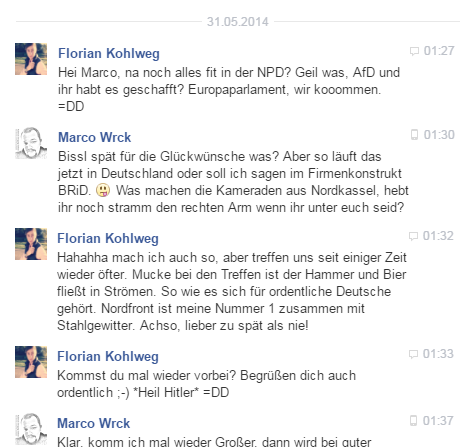Click Florian Kohlweg's avatar on the 01:27 message

(31, 59)
